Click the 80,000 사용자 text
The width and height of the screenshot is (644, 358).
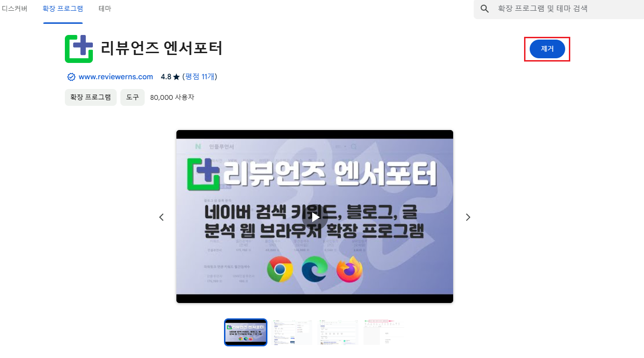pos(172,97)
